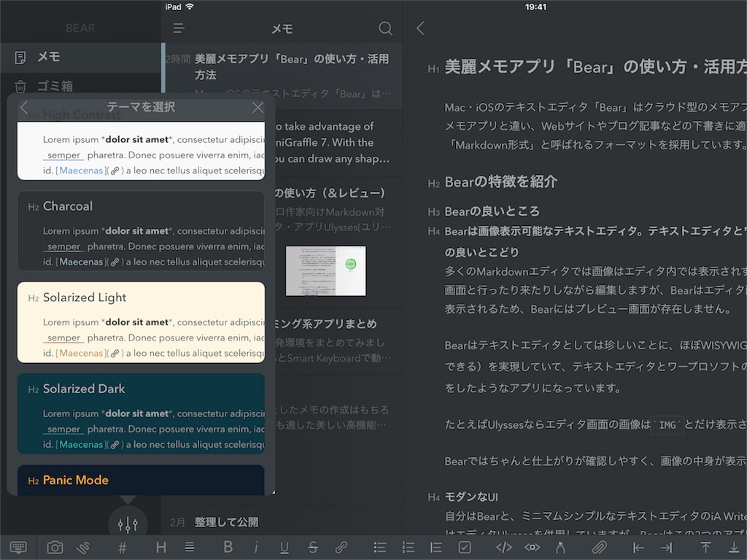Attach a file with paperclip icon

599,547
